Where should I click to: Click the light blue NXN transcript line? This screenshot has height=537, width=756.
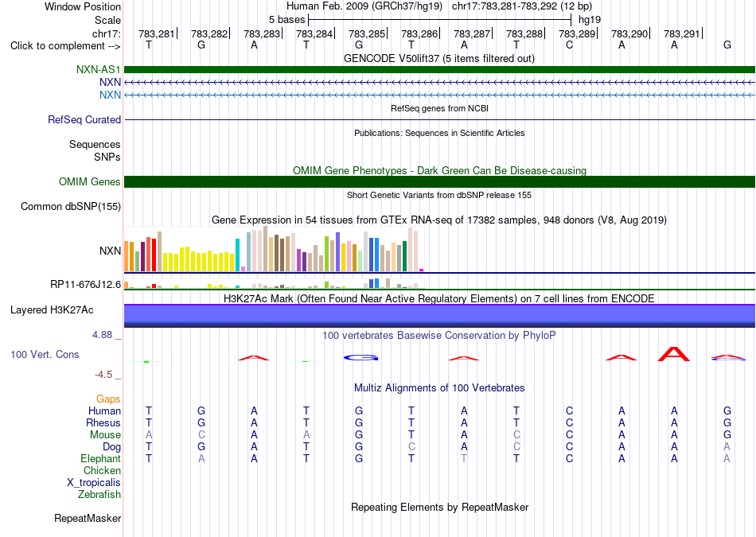coord(439,95)
